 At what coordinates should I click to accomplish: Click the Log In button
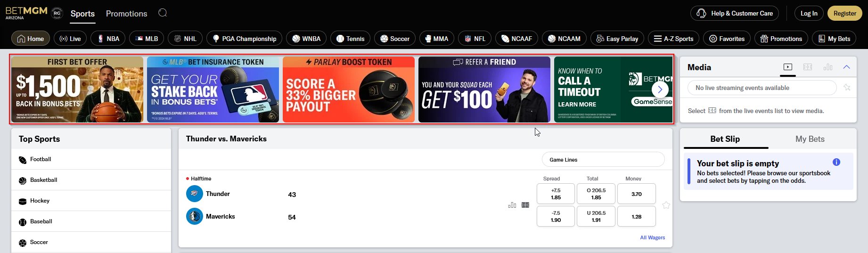pos(809,13)
